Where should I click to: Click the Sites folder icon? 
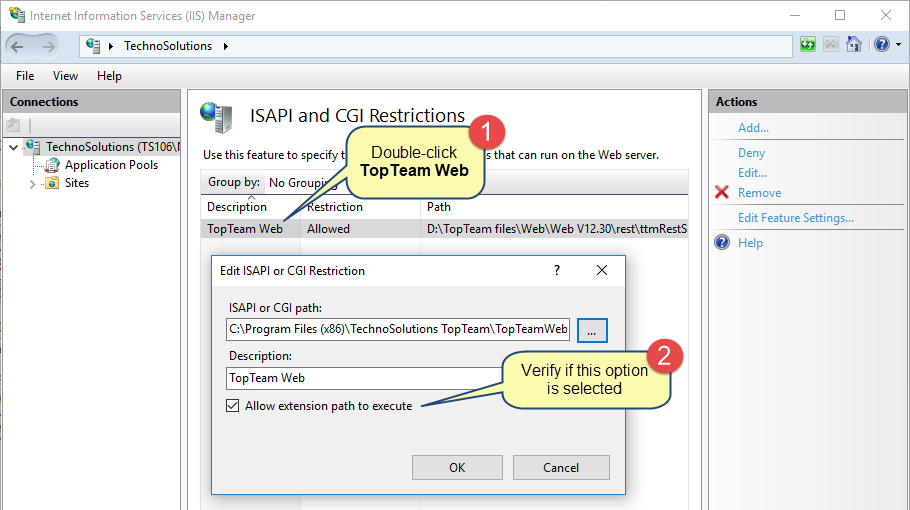click(x=52, y=183)
